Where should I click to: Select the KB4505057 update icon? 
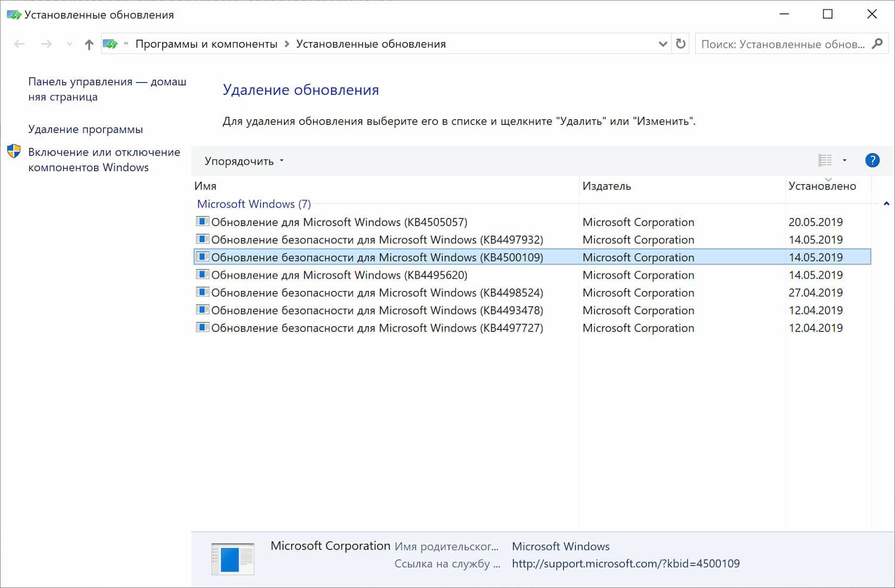202,221
